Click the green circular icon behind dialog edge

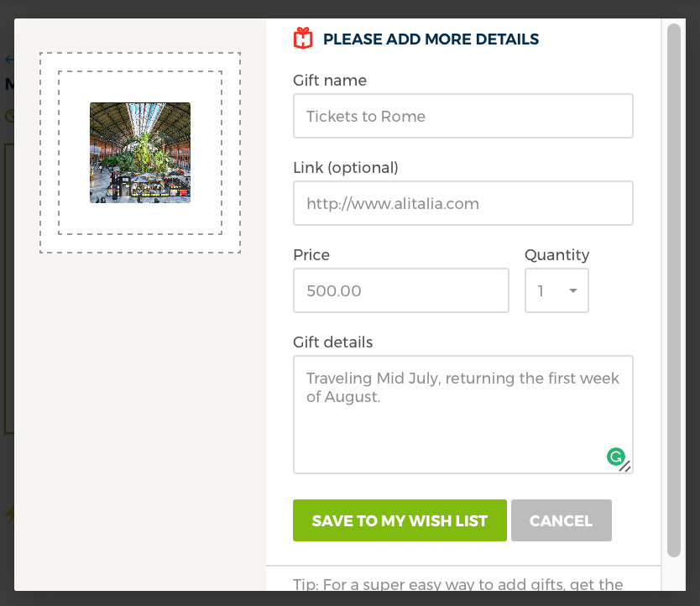9,116
